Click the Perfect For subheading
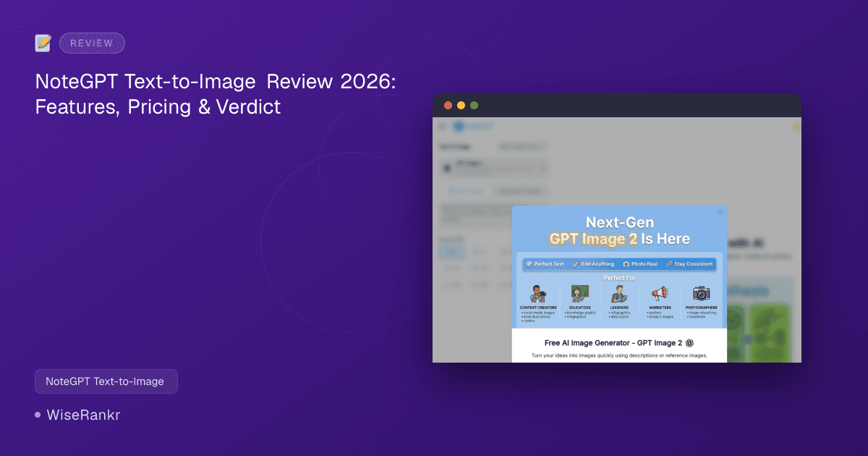Image resolution: width=868 pixels, height=456 pixels. click(619, 278)
